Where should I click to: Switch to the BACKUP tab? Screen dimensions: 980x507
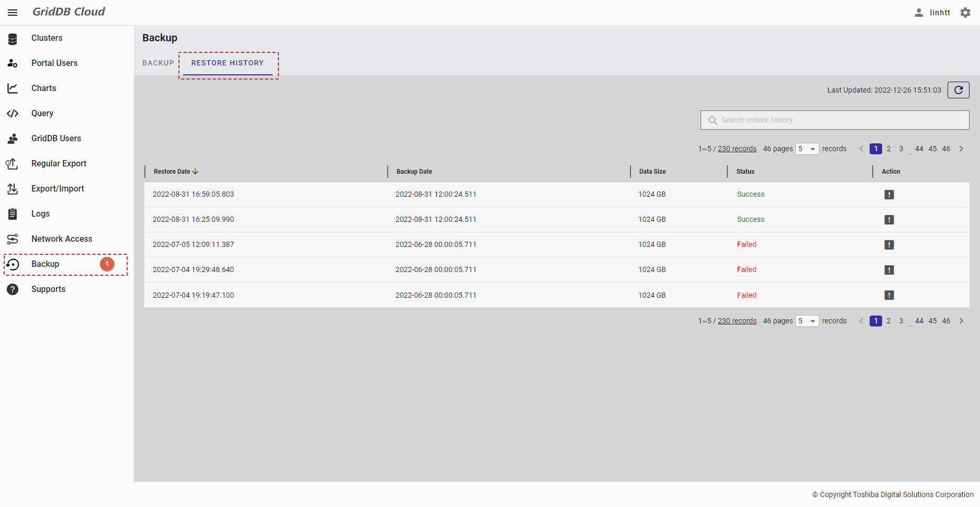click(x=158, y=63)
